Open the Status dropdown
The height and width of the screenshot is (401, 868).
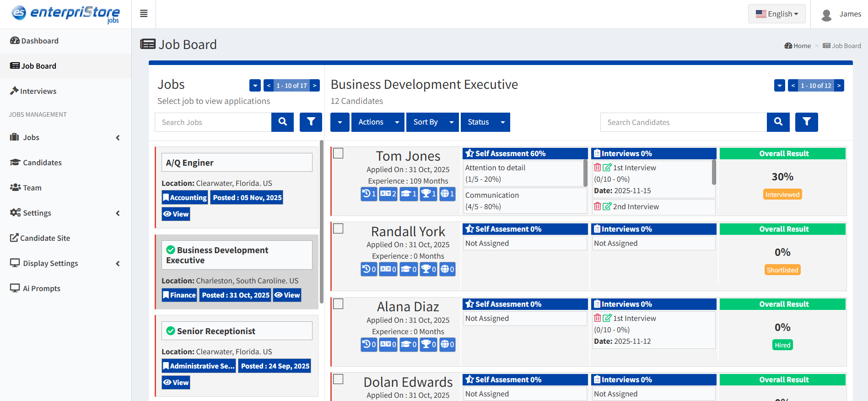[485, 122]
